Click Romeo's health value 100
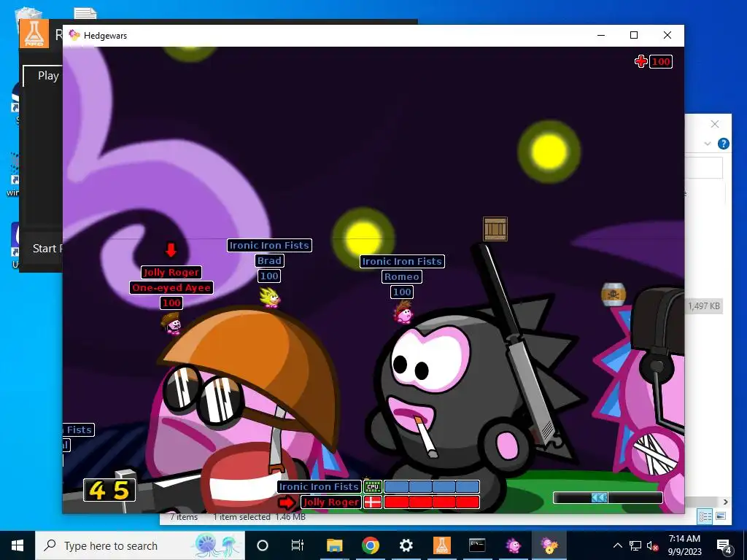The image size is (747, 560). [402, 292]
